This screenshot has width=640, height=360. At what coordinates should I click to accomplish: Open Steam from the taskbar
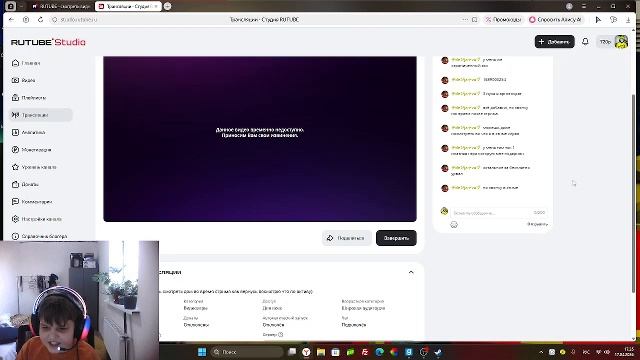[438, 352]
